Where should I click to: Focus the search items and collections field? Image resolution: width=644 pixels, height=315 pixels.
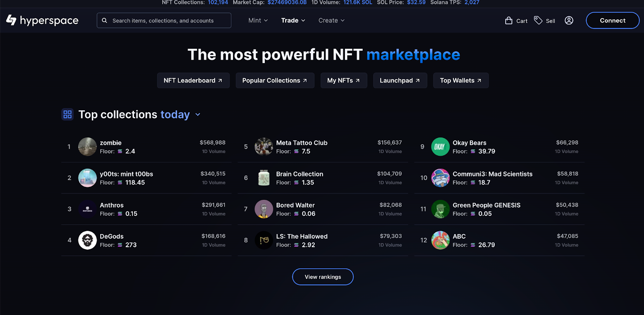[164, 21]
